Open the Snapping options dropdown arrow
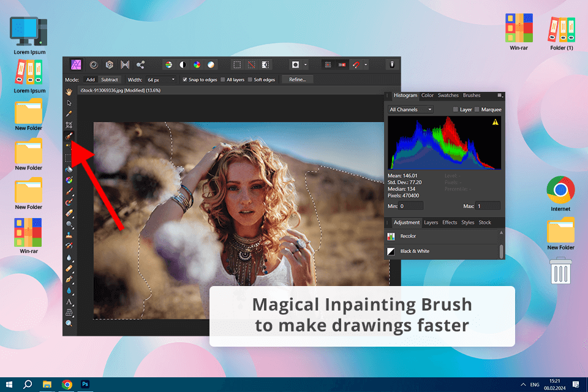 click(366, 65)
